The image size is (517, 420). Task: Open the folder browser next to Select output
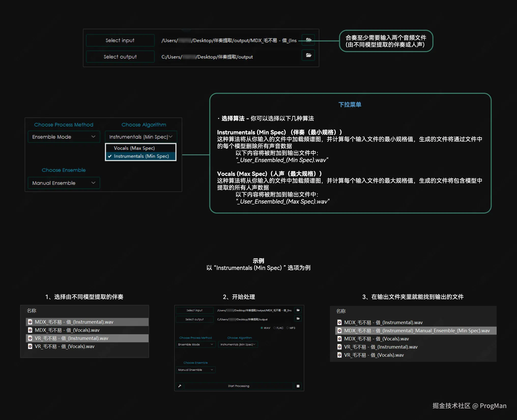(x=308, y=55)
